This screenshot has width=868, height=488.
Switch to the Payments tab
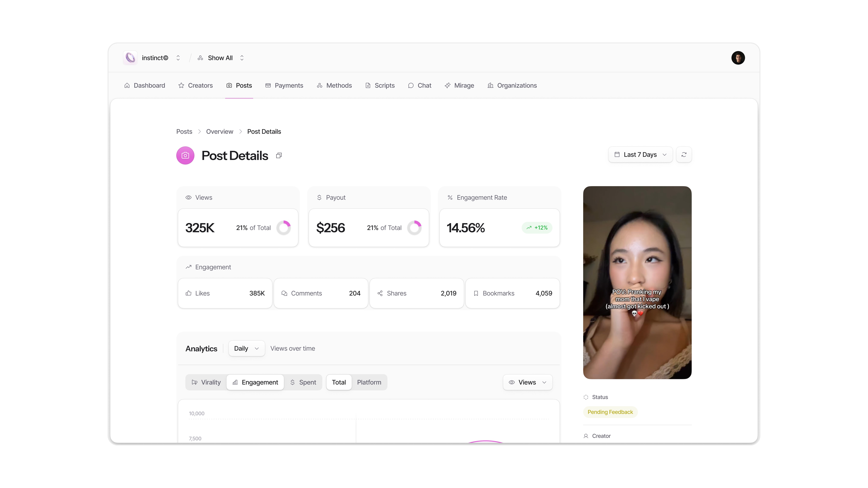284,86
